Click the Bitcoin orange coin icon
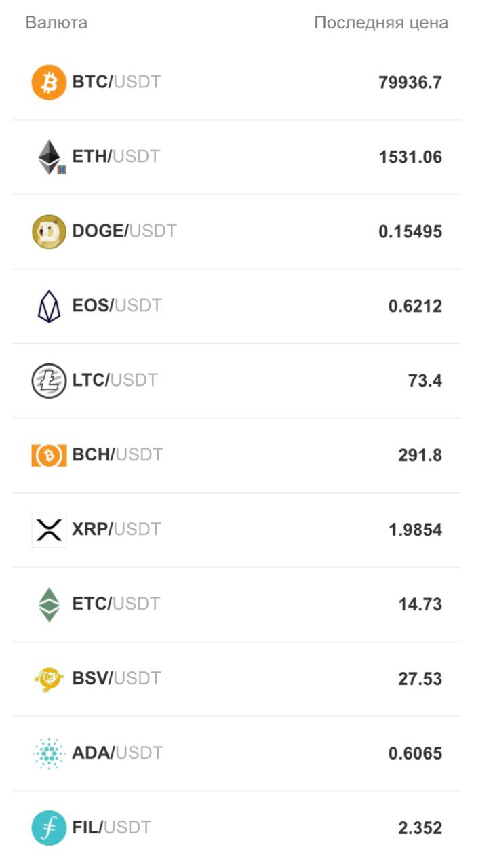The width and height of the screenshot is (493, 868). click(x=49, y=83)
